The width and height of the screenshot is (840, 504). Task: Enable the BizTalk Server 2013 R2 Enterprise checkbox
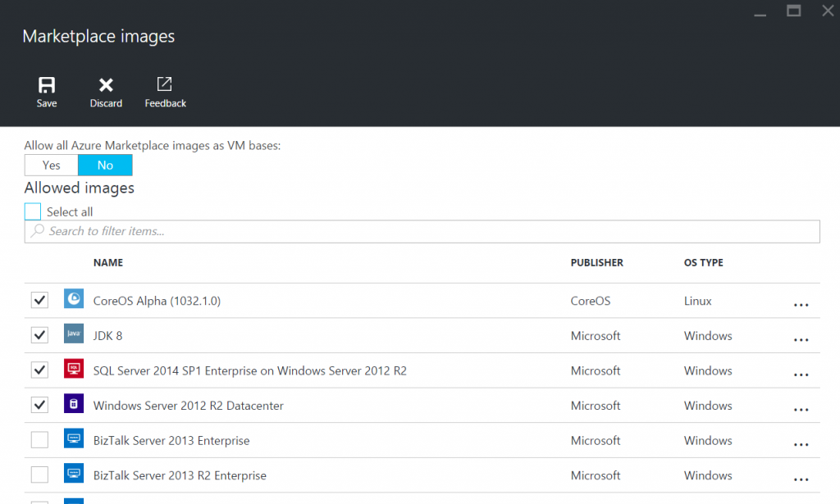tap(39, 474)
